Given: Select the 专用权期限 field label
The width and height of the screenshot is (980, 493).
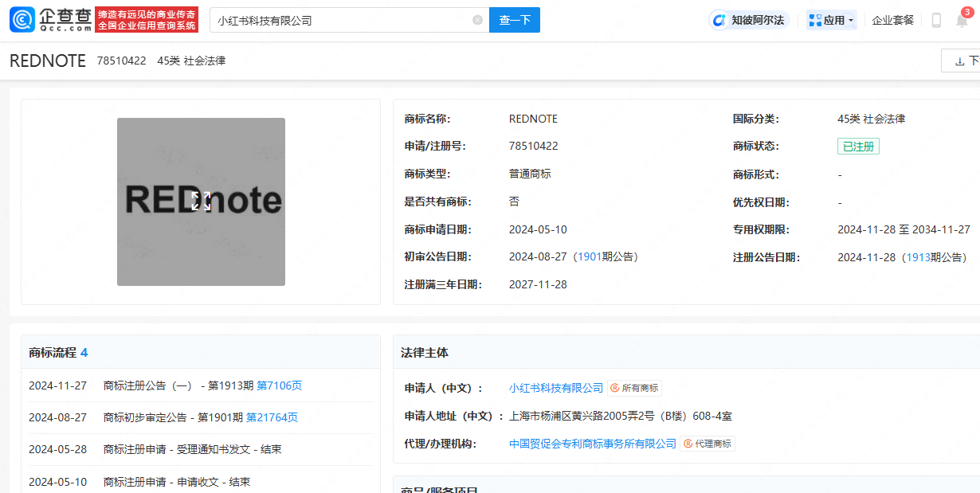Looking at the screenshot, I should 761,229.
